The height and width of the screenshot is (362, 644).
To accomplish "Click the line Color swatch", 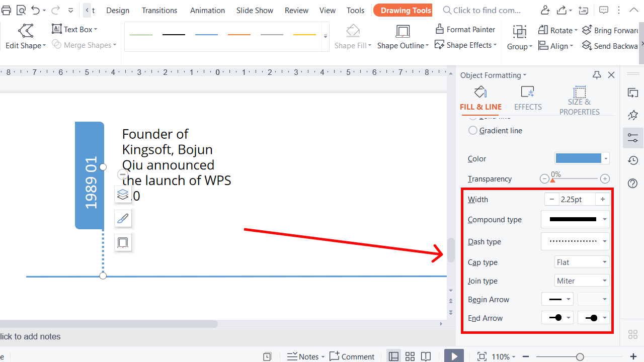I will click(x=578, y=158).
